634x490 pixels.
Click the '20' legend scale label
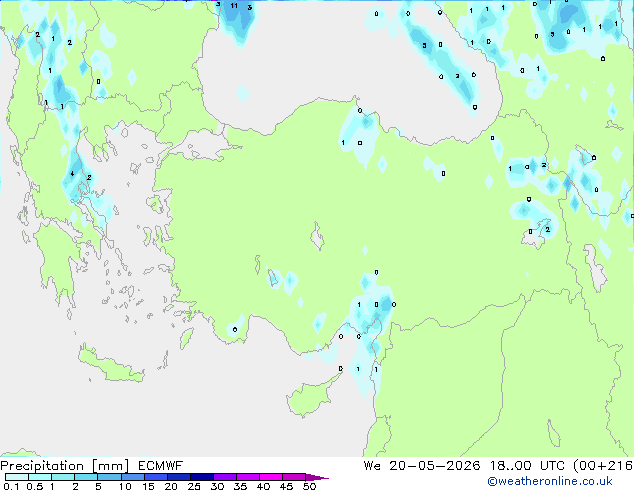[x=171, y=486]
